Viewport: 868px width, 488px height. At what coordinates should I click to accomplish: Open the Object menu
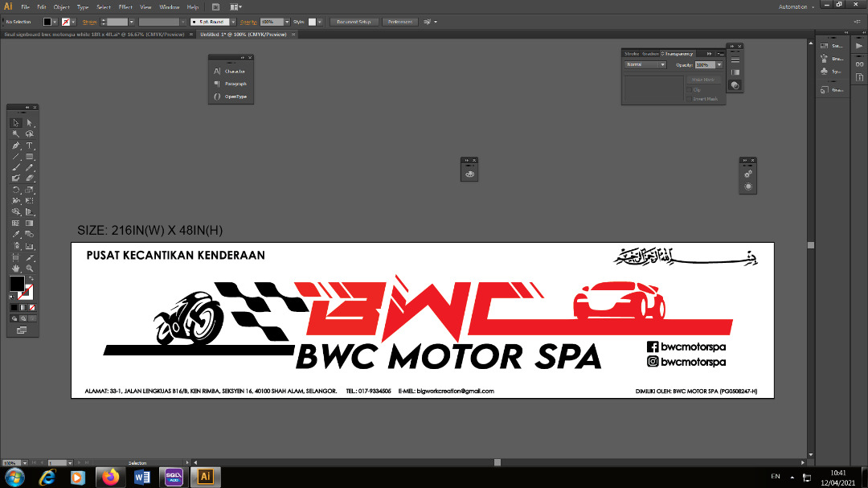pyautogui.click(x=61, y=7)
